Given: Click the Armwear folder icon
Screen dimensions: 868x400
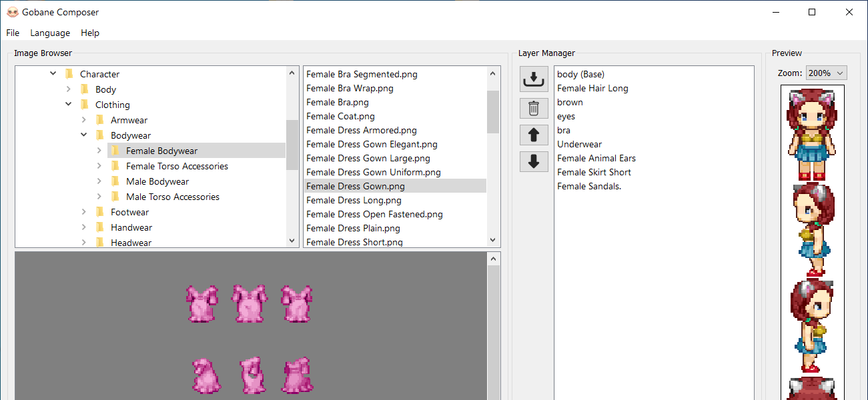Looking at the screenshot, I should coord(100,120).
